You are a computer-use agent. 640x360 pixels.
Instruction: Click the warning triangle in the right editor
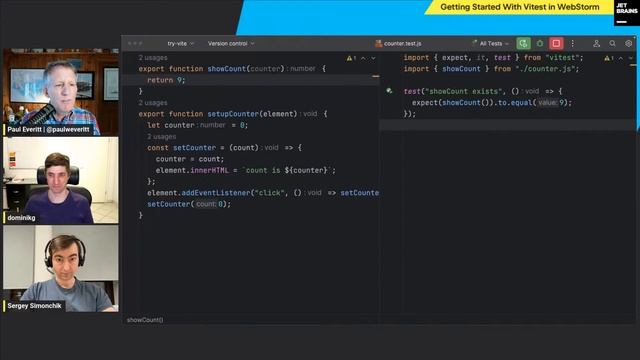click(x=607, y=58)
